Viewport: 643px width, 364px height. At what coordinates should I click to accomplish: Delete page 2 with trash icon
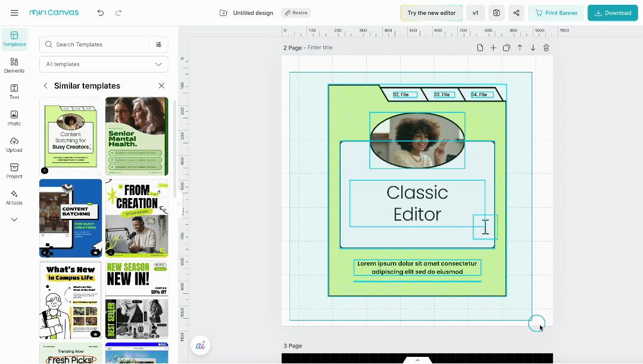[546, 48]
